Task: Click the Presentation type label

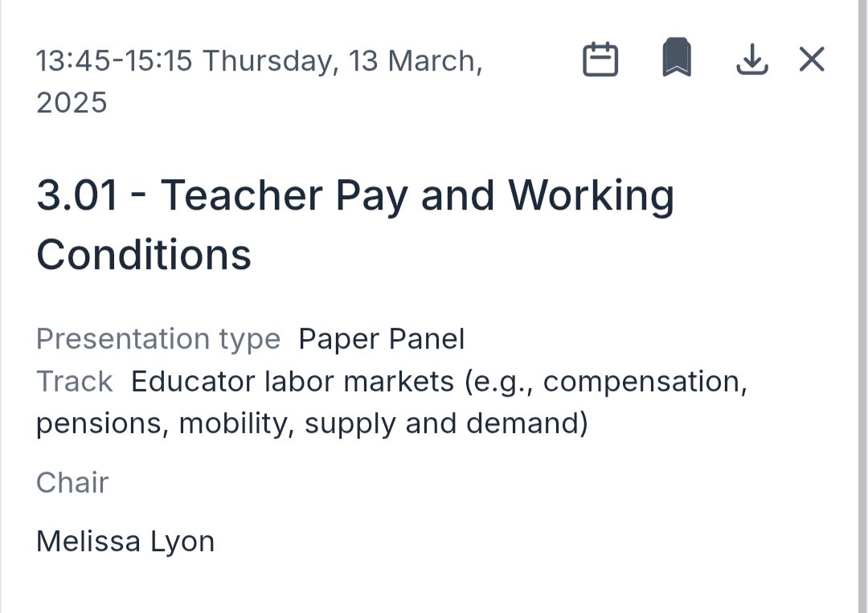Action: pyautogui.click(x=158, y=339)
